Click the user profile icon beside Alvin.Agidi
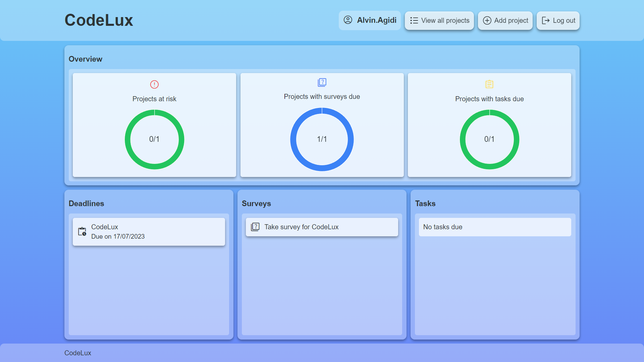 point(347,20)
